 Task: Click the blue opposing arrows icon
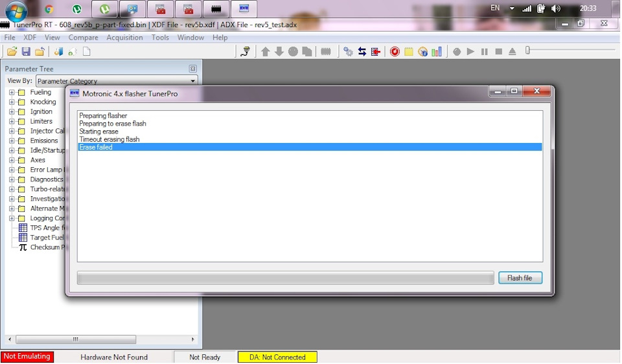click(362, 52)
